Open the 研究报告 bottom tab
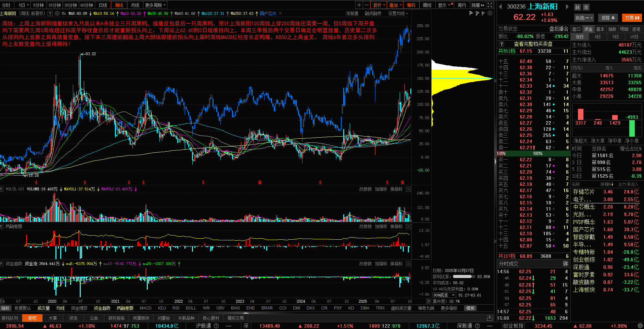This screenshot has width=644, height=329. (116, 318)
